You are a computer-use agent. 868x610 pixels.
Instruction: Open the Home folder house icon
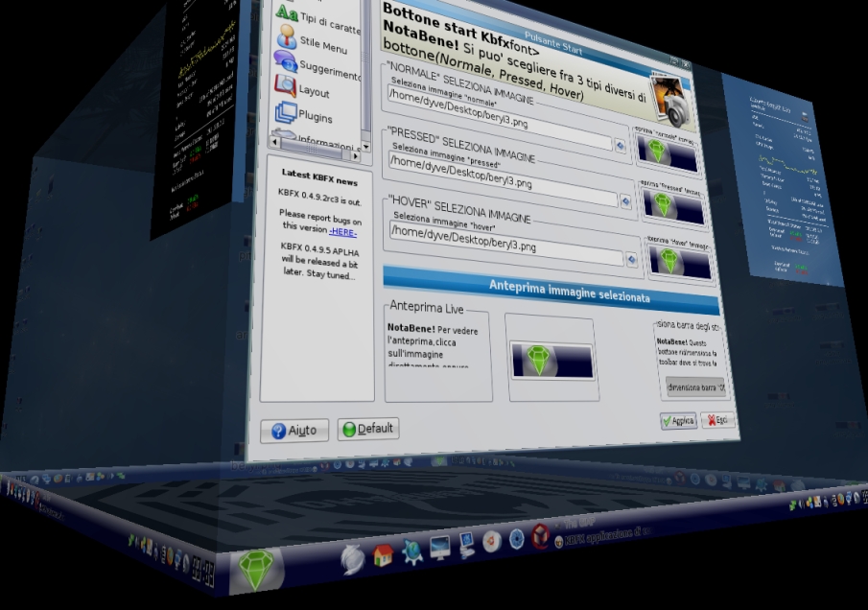coord(383,555)
